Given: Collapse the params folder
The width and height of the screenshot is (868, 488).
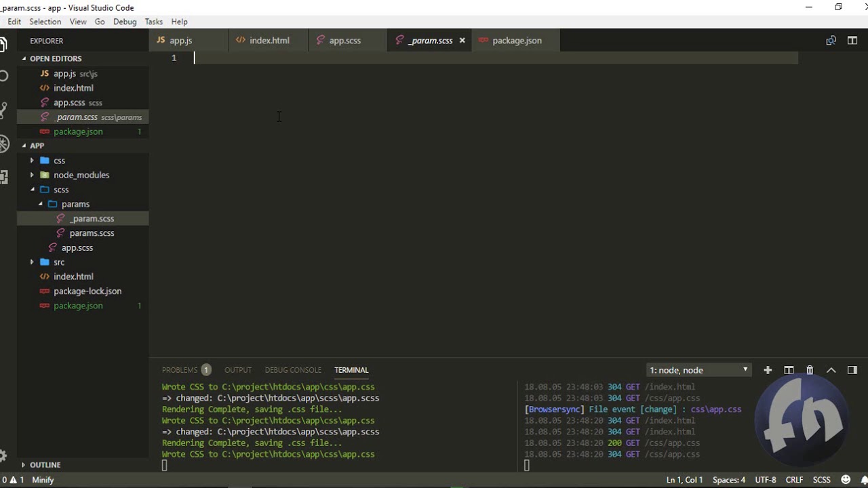Looking at the screenshot, I should point(83,204).
